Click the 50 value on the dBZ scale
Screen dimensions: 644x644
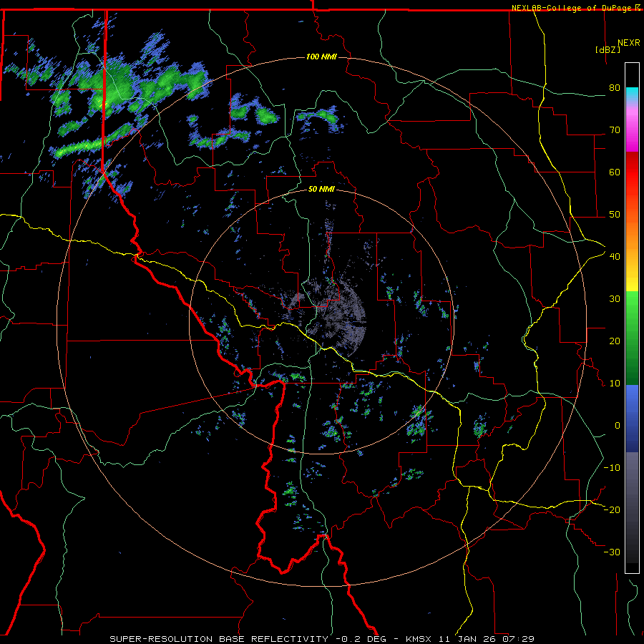[x=615, y=215]
